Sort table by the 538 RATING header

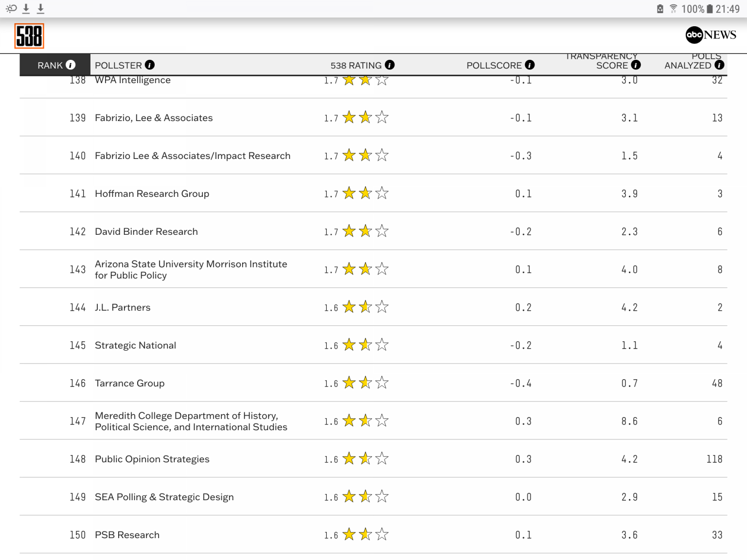point(356,65)
